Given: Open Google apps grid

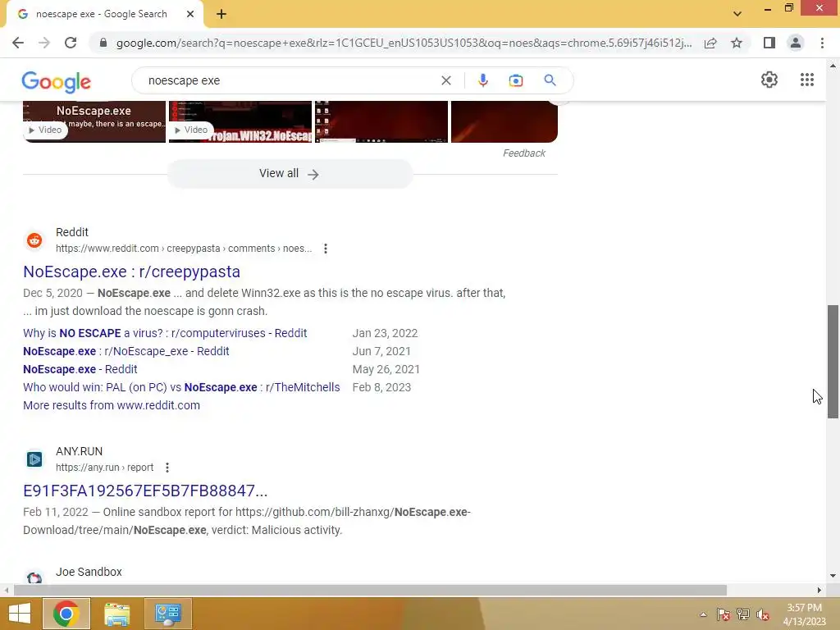Looking at the screenshot, I should point(807,80).
